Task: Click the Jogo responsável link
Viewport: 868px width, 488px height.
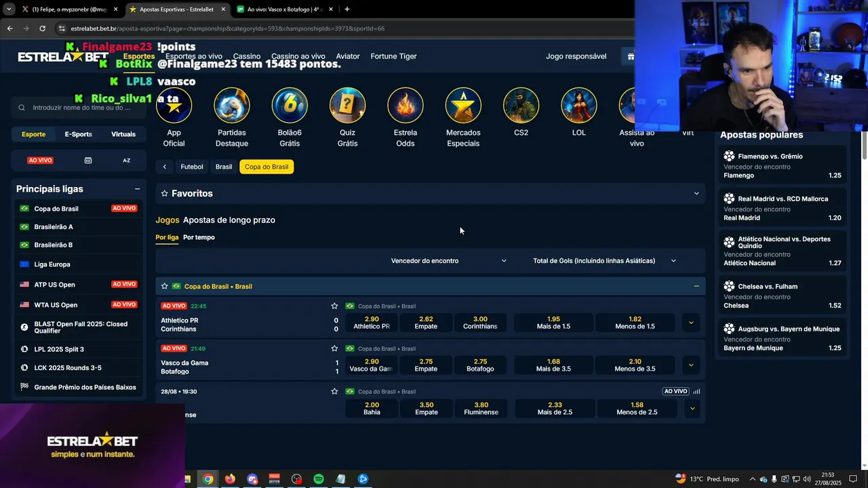Action: click(576, 56)
